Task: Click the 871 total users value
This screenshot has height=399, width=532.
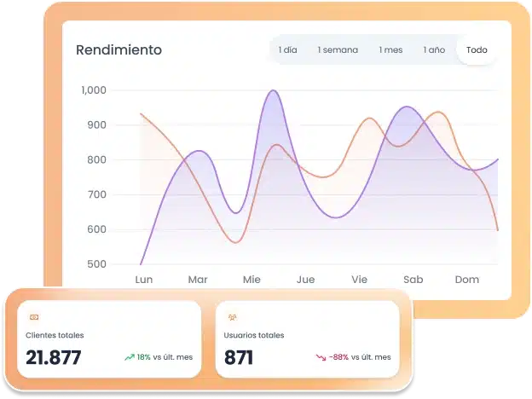Action: (x=239, y=358)
